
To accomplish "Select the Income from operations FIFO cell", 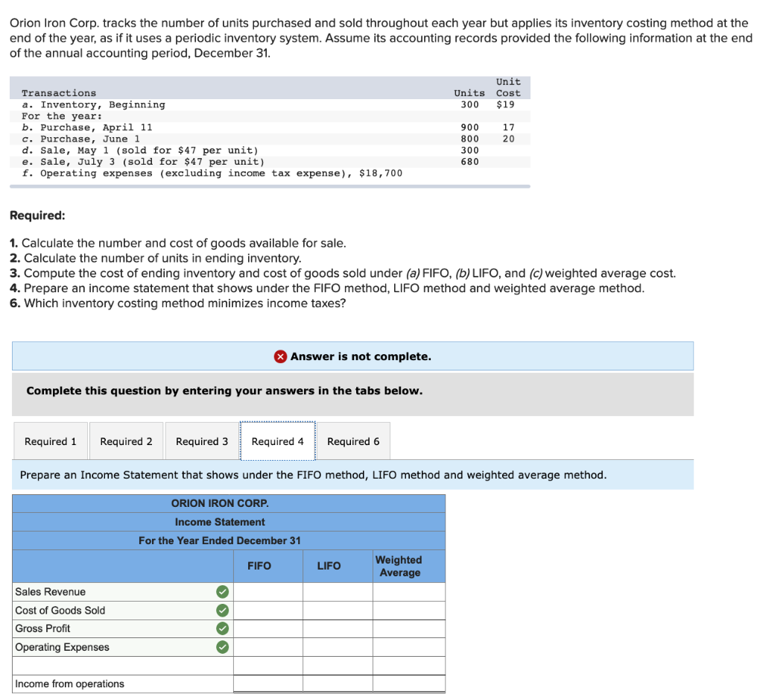I will coord(268,684).
